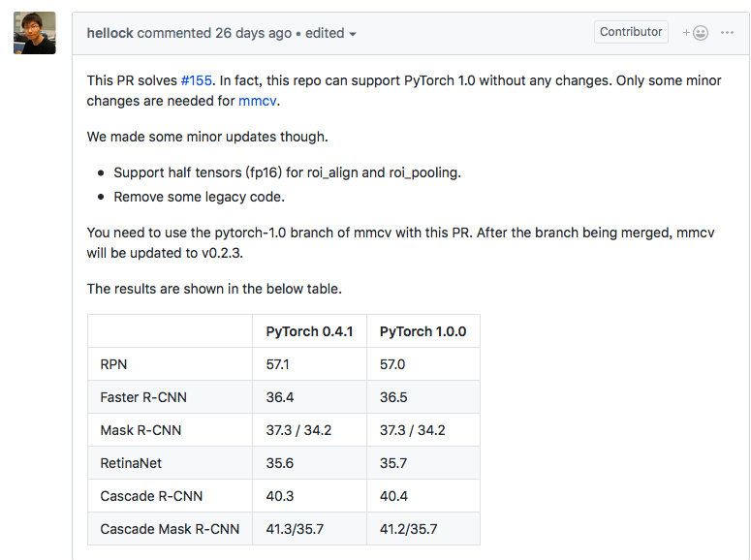Click the Mask R-CNN row label

tap(141, 430)
